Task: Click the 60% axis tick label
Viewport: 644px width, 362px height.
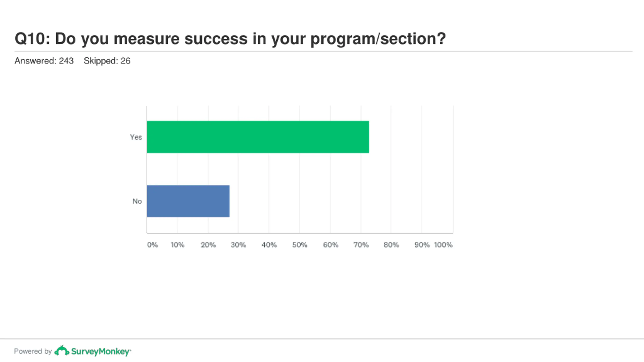Action: click(331, 245)
